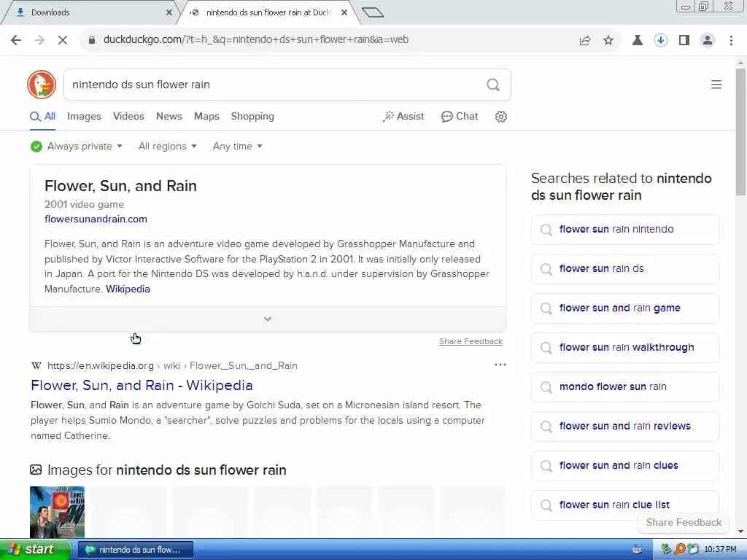Open the Any time filter dropdown
Image resolution: width=747 pixels, height=560 pixels.
238,146
